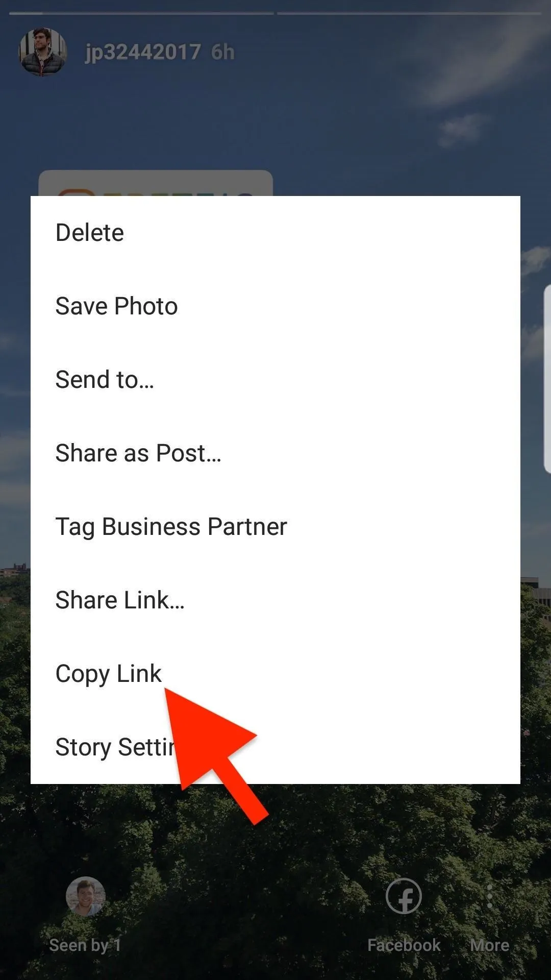This screenshot has height=980, width=551.
Task: Open Story Settings menu item
Action: (275, 747)
